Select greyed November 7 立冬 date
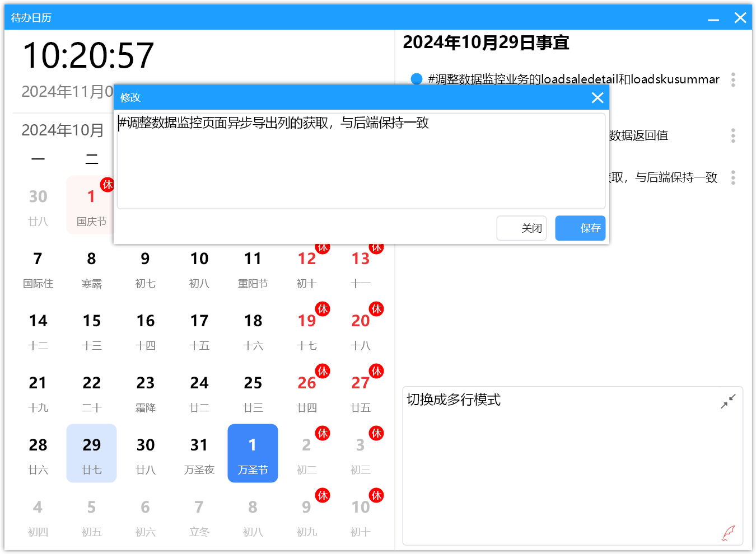 (x=199, y=515)
